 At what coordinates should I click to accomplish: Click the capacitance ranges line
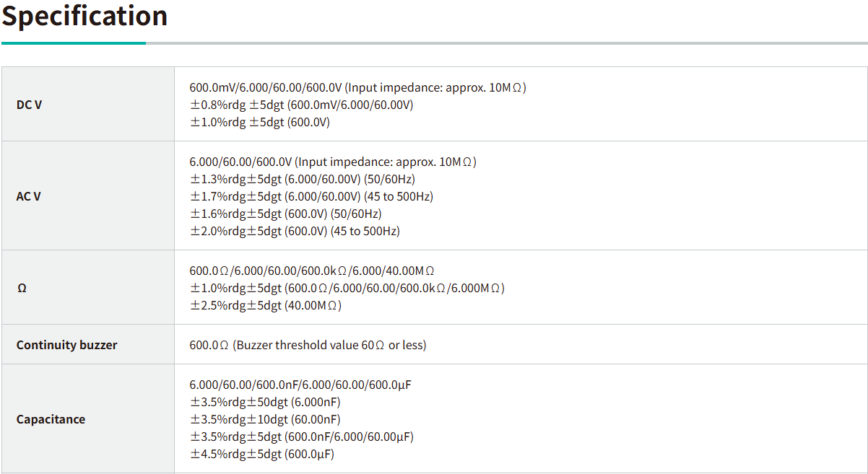300,385
